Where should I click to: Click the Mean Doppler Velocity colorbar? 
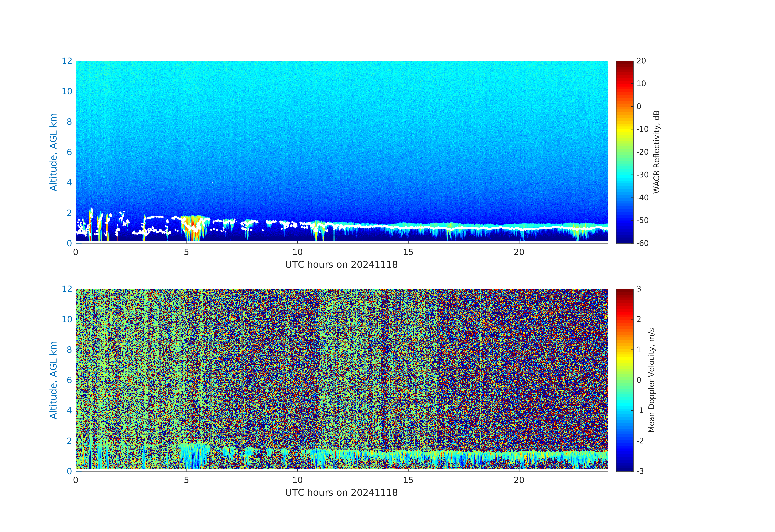(x=624, y=380)
